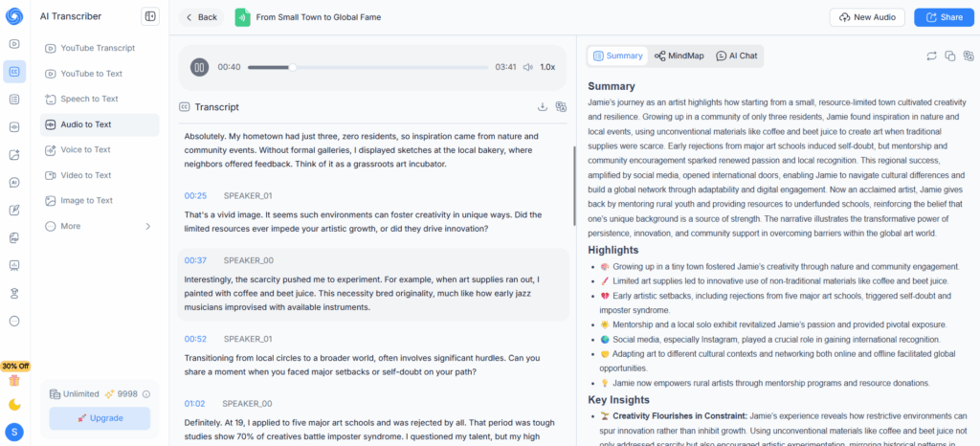Click the Highlights heading
Screen dimensions: 980x446
pyautogui.click(x=613, y=250)
